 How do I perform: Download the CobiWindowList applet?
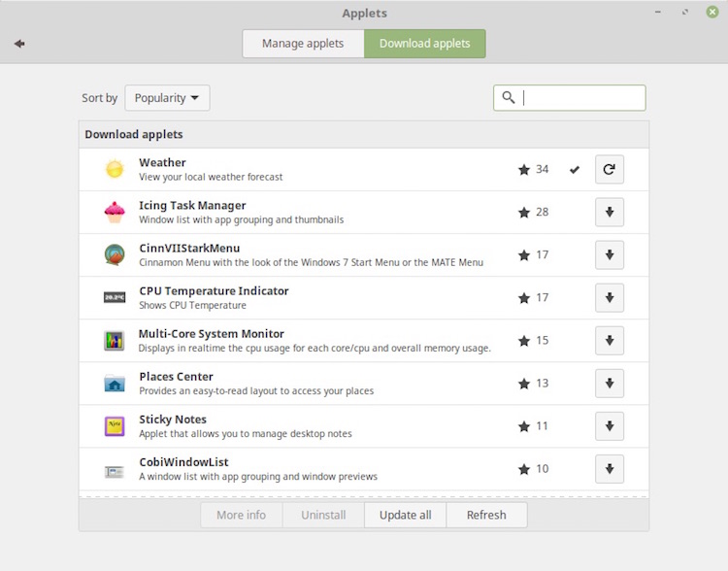pos(610,469)
